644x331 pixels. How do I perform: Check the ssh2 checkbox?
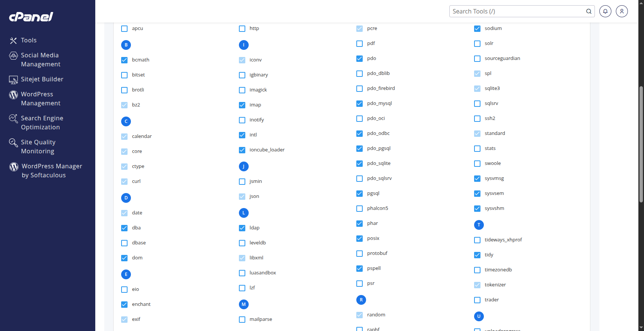477,118
